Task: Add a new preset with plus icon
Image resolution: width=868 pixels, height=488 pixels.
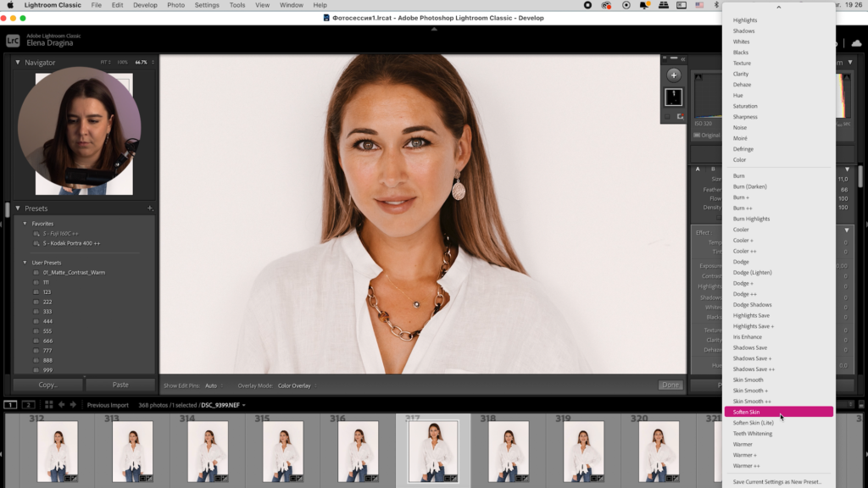Action: tap(149, 208)
